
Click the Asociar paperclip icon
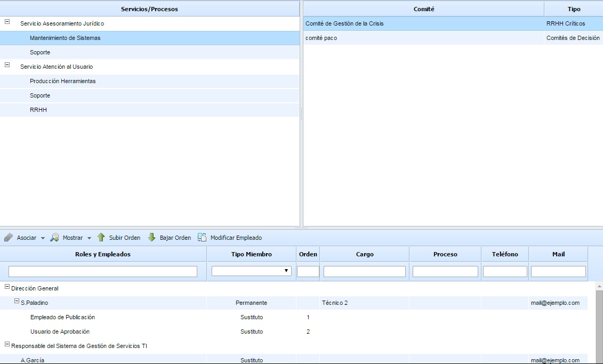(x=8, y=238)
